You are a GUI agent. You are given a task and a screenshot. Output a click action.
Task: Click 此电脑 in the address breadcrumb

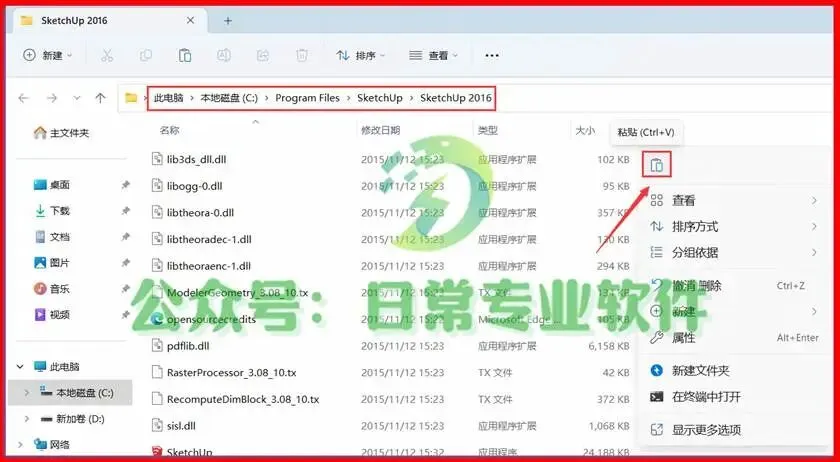click(x=168, y=98)
